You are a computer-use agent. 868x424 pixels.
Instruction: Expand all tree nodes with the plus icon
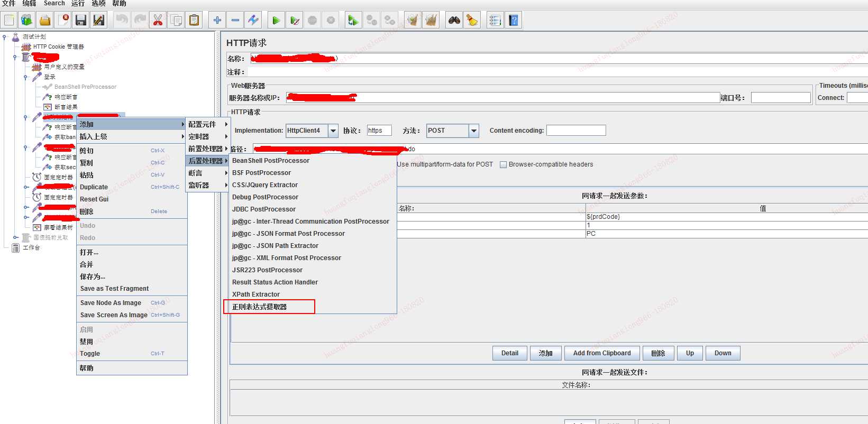click(x=217, y=20)
